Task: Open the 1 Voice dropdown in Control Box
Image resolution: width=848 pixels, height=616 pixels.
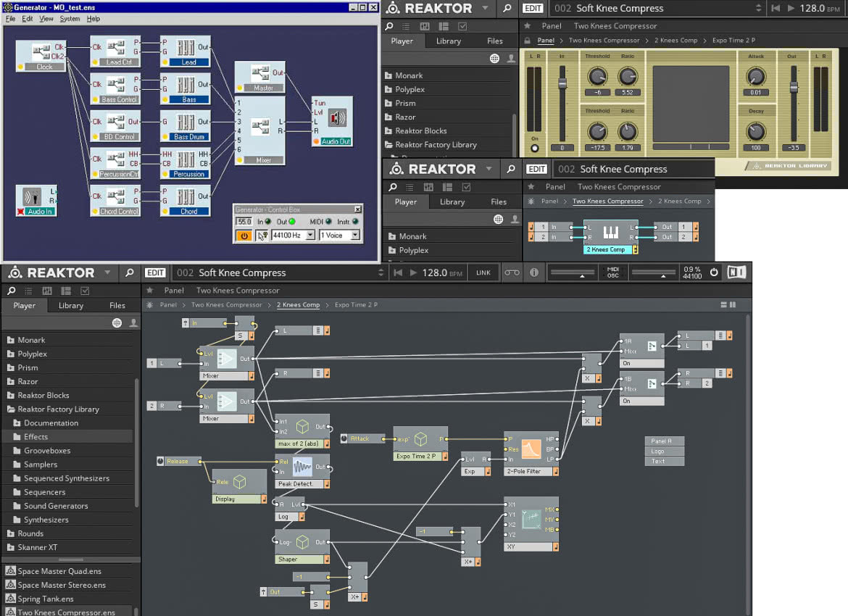Action: tap(354, 236)
